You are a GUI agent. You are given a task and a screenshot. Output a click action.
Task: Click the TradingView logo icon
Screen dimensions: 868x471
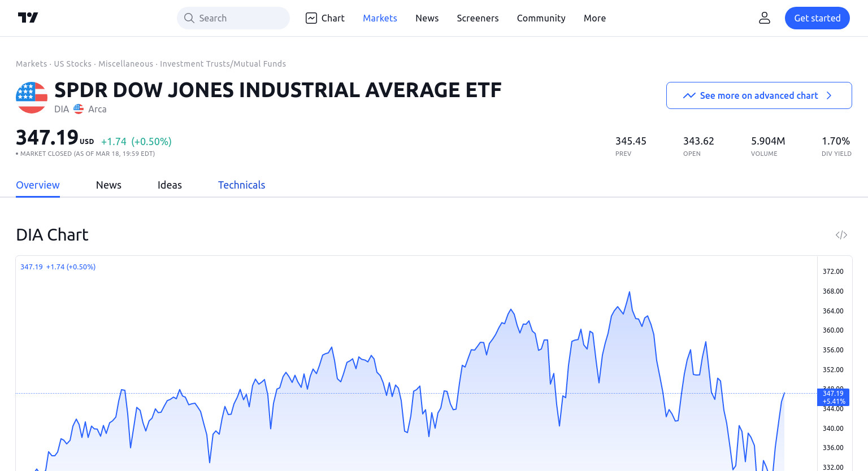click(28, 18)
